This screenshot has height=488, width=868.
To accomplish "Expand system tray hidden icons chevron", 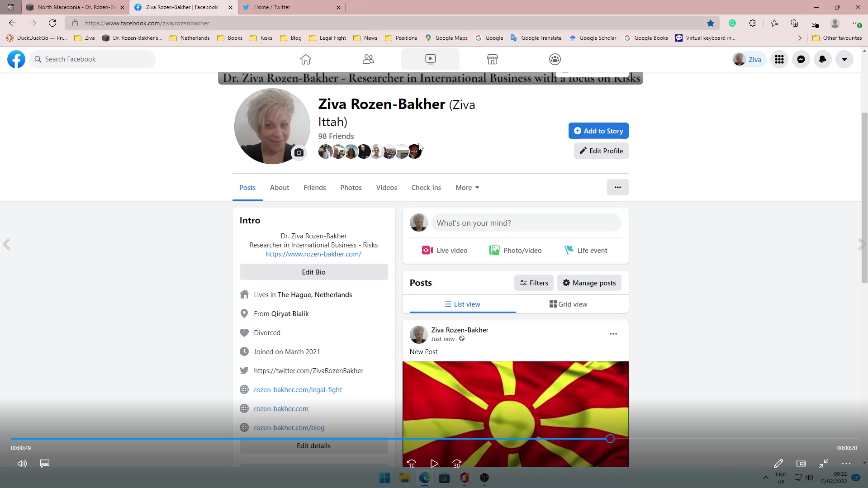I will [765, 478].
